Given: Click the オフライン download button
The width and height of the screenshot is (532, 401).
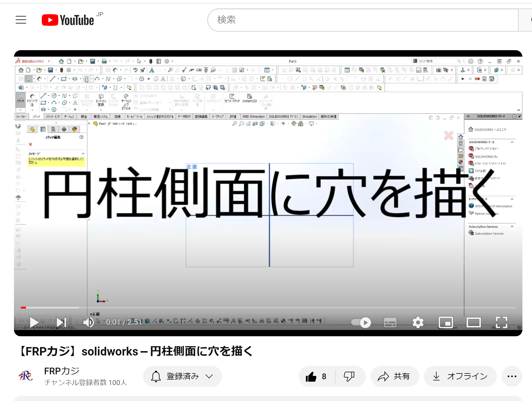Looking at the screenshot, I should 460,376.
